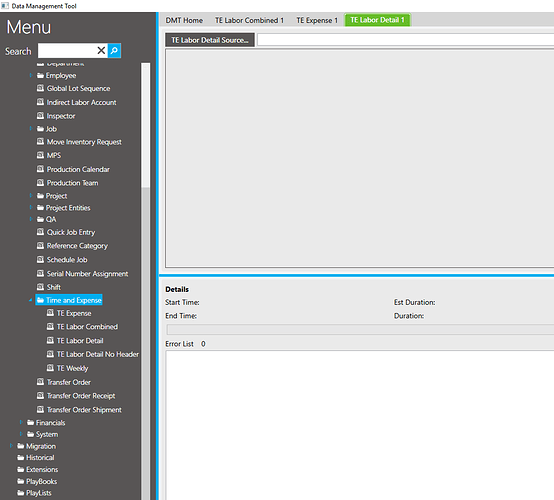Switch to the DMT Home tab

[x=184, y=20]
